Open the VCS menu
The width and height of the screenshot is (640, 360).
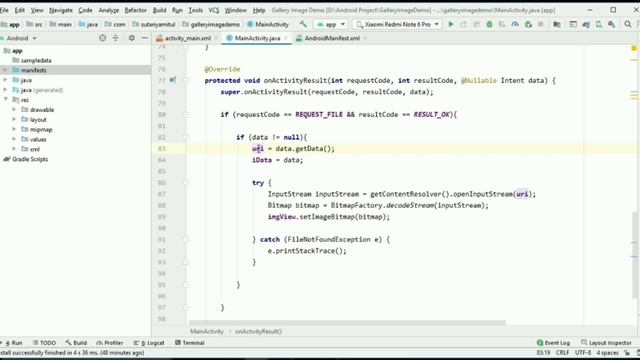pos(213,10)
